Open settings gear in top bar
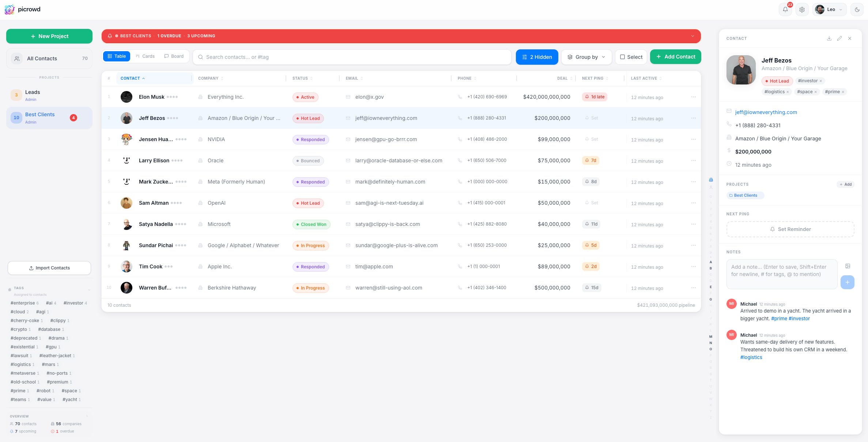Image resolution: width=868 pixels, height=442 pixels. [x=802, y=10]
